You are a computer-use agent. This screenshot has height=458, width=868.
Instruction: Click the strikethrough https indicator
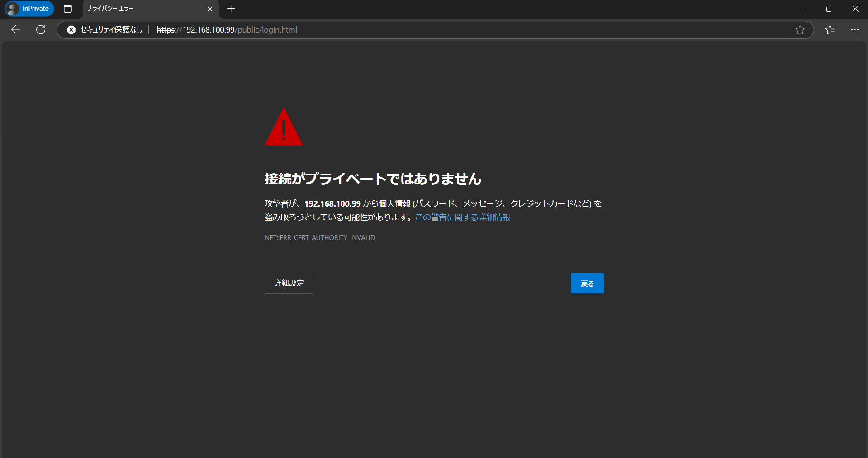(x=166, y=30)
